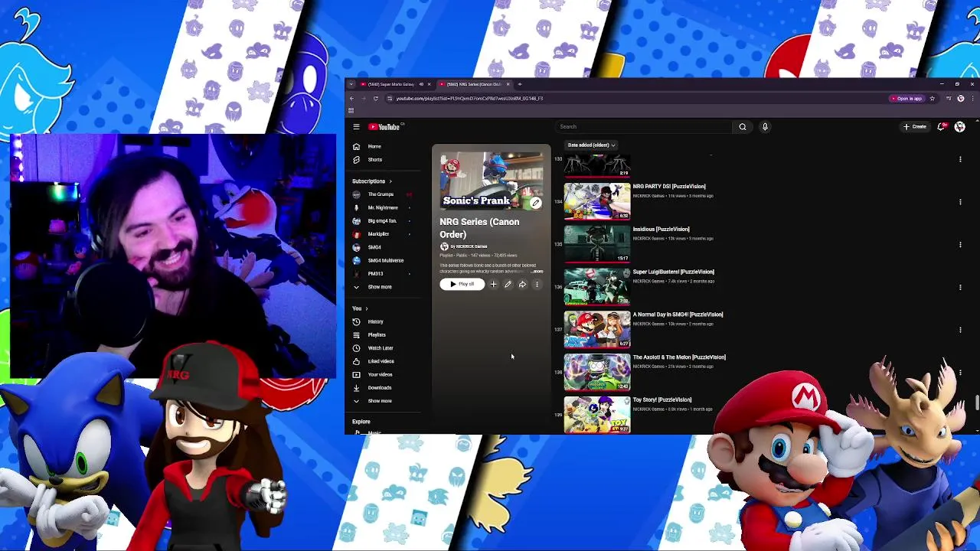Image resolution: width=980 pixels, height=551 pixels.
Task: Click the NICKRICK Games playlist author link
Action: (x=471, y=246)
